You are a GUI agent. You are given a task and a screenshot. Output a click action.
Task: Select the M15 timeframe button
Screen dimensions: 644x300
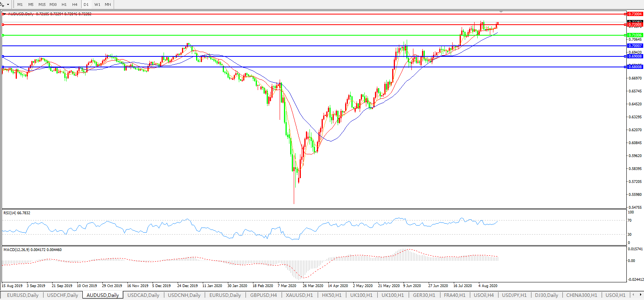[42, 5]
